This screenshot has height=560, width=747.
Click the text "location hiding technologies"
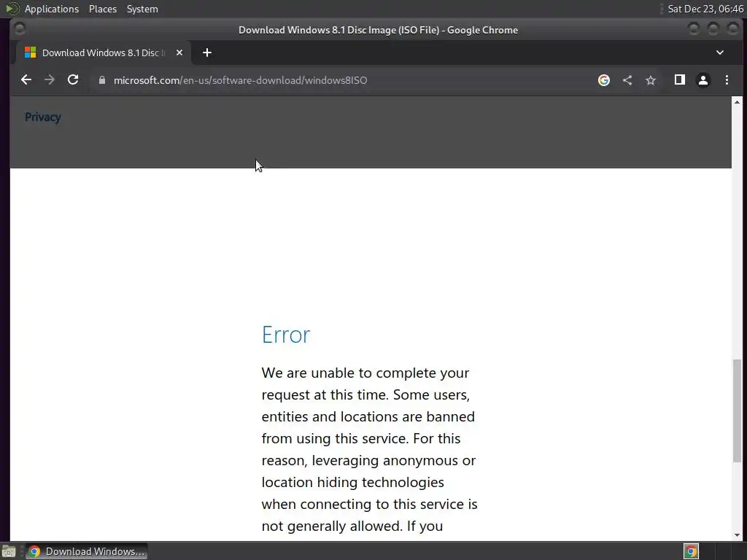pos(352,483)
